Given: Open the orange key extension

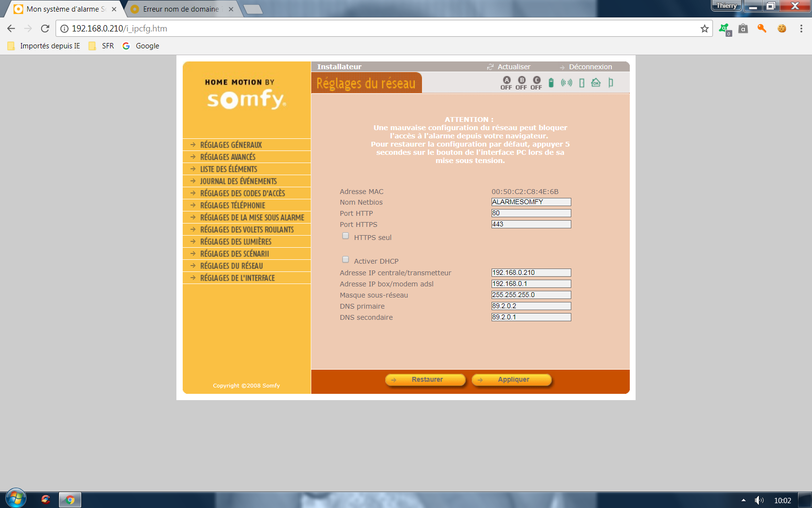Looking at the screenshot, I should click(762, 29).
